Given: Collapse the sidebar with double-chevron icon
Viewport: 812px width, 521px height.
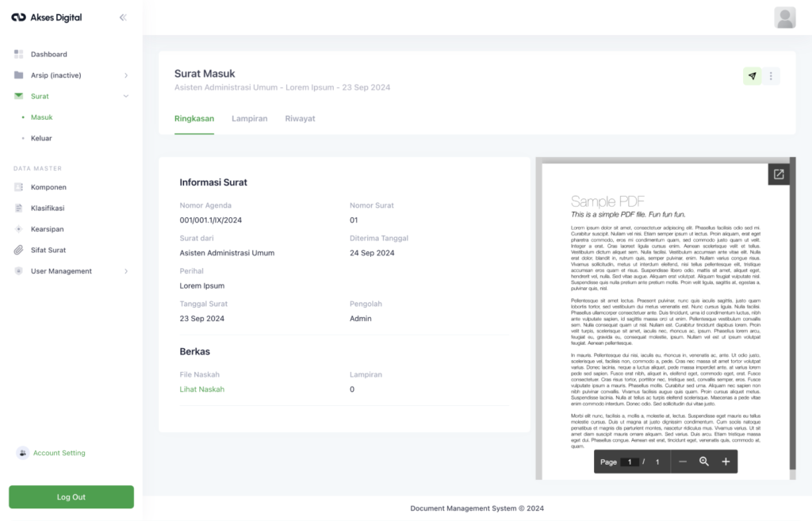Looking at the screenshot, I should (123, 17).
